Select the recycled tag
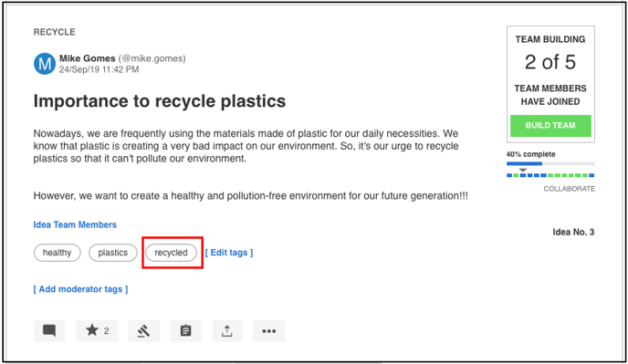This screenshot has height=364, width=628. 171,253
